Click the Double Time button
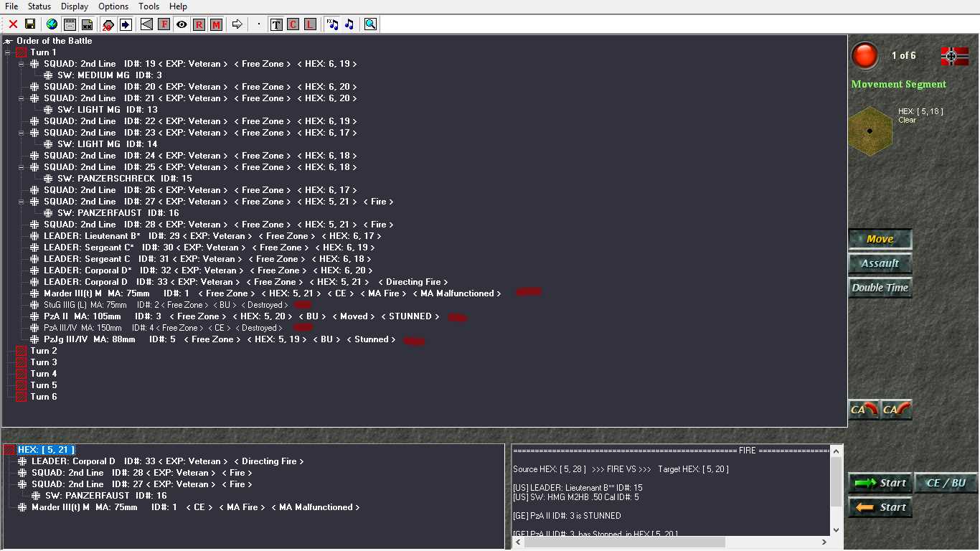This screenshot has width=980, height=551. [880, 288]
